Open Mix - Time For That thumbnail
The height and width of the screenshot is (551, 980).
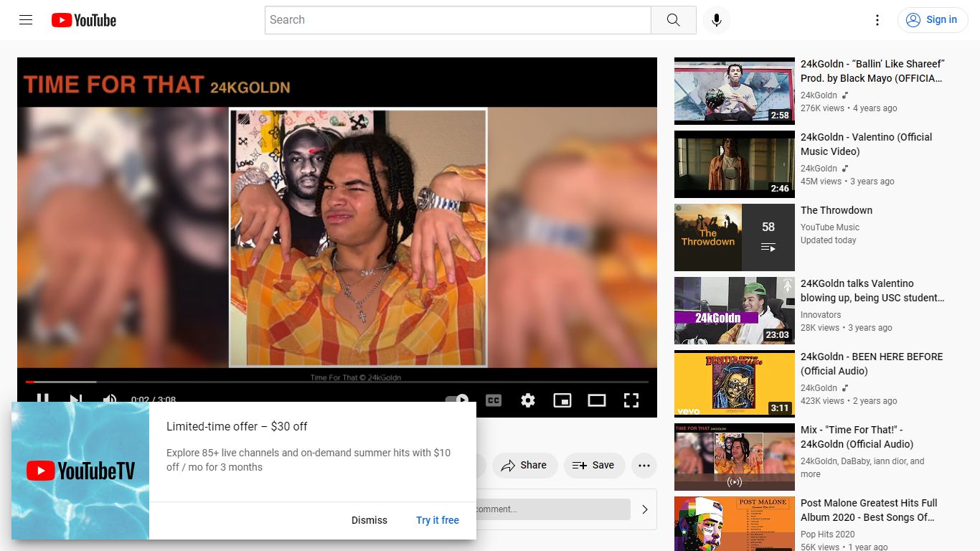(735, 457)
